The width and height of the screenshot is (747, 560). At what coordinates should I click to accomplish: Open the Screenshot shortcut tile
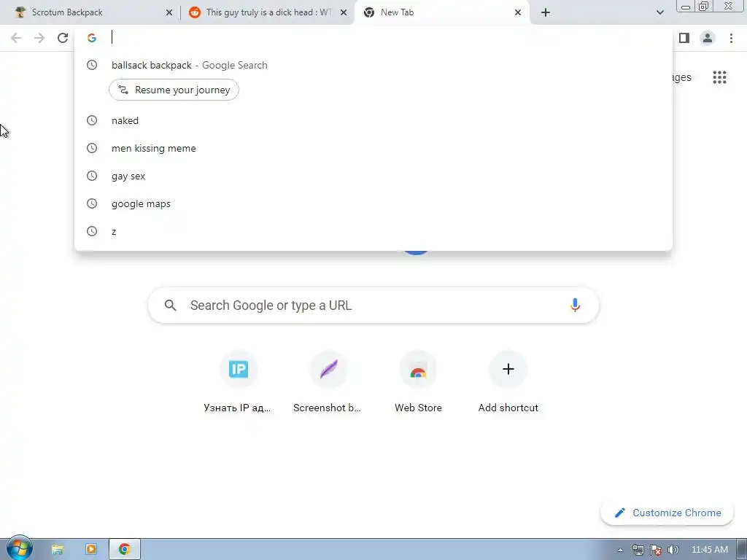click(328, 382)
